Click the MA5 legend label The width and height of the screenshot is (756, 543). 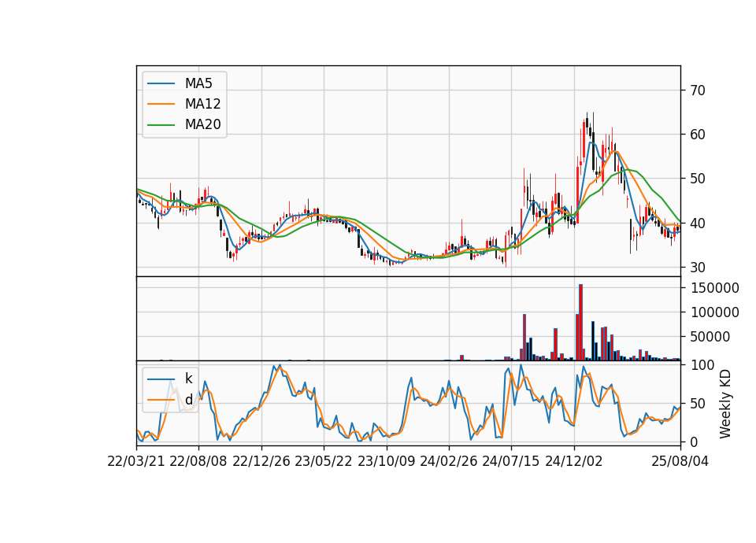coord(198,83)
